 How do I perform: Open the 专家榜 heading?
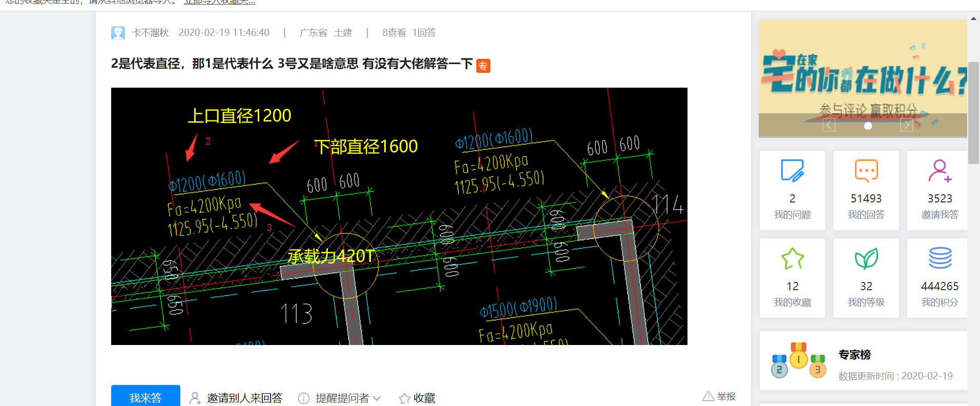pos(854,355)
